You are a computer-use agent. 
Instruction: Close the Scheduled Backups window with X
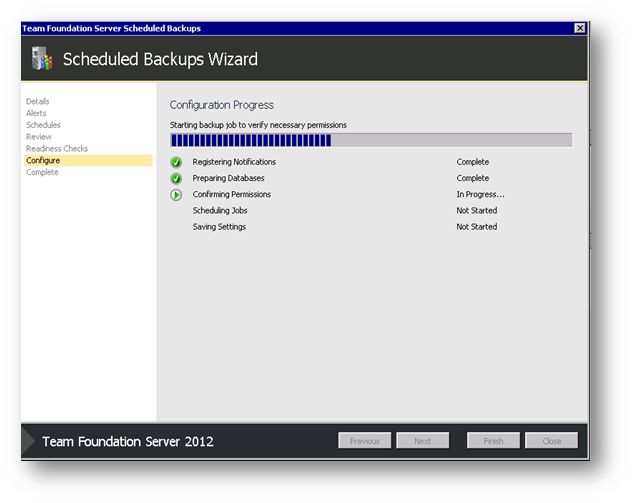[580, 28]
